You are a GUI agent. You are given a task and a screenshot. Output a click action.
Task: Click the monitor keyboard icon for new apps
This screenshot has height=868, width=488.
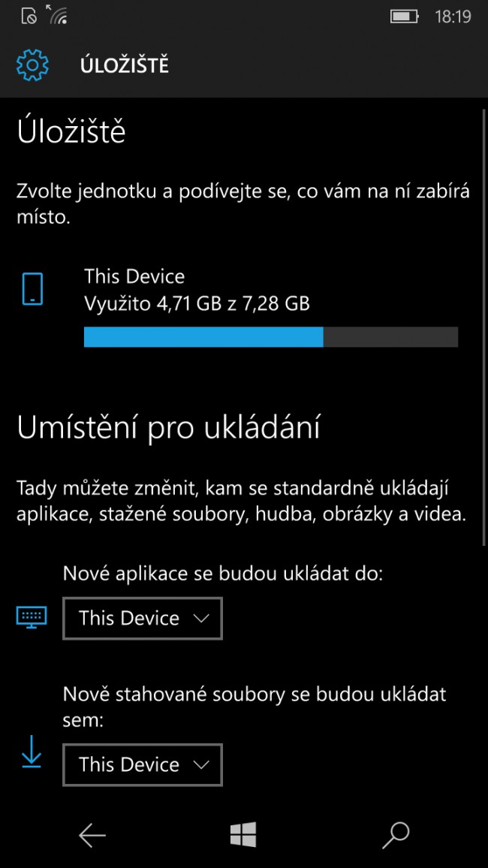[32, 617]
